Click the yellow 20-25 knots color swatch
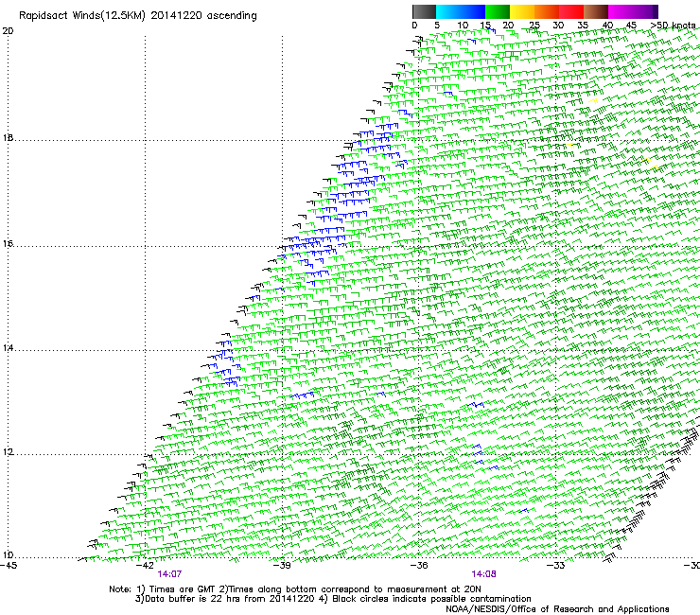700x615 pixels. (522, 11)
